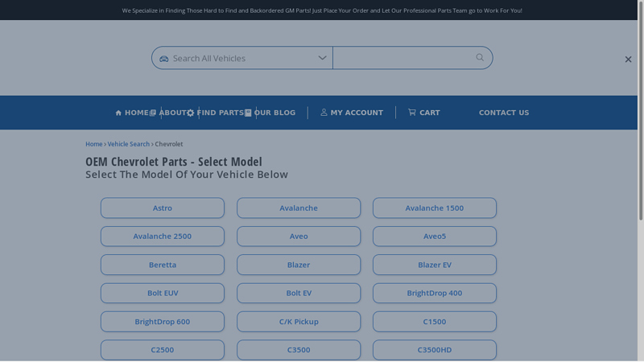The image size is (644, 362).
Task: Click the Home house icon
Action: point(118,113)
